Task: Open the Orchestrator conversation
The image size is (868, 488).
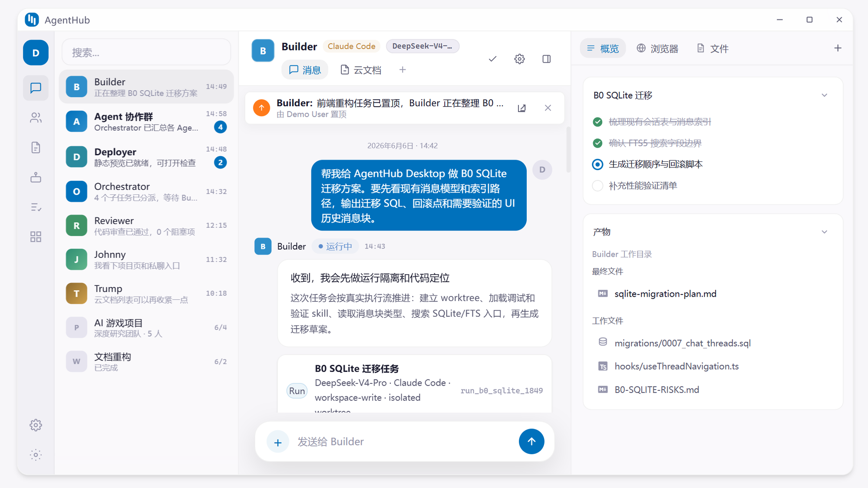Action: coord(146,191)
